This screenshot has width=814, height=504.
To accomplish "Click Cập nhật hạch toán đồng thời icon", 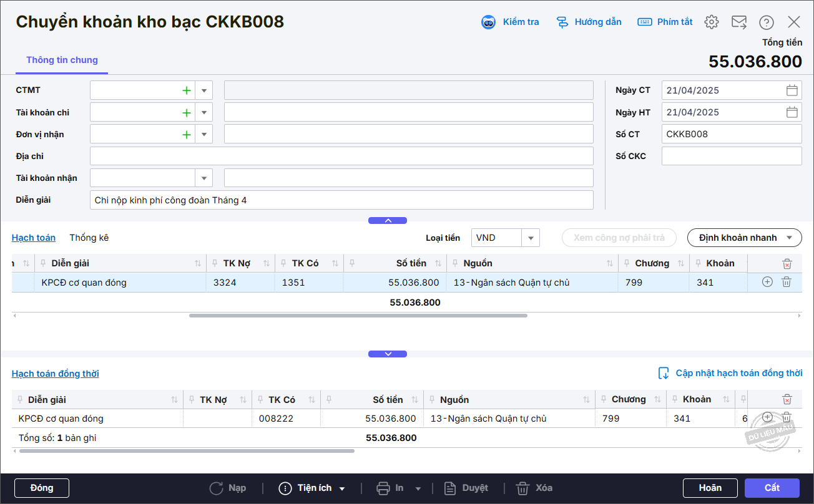I will coord(664,373).
